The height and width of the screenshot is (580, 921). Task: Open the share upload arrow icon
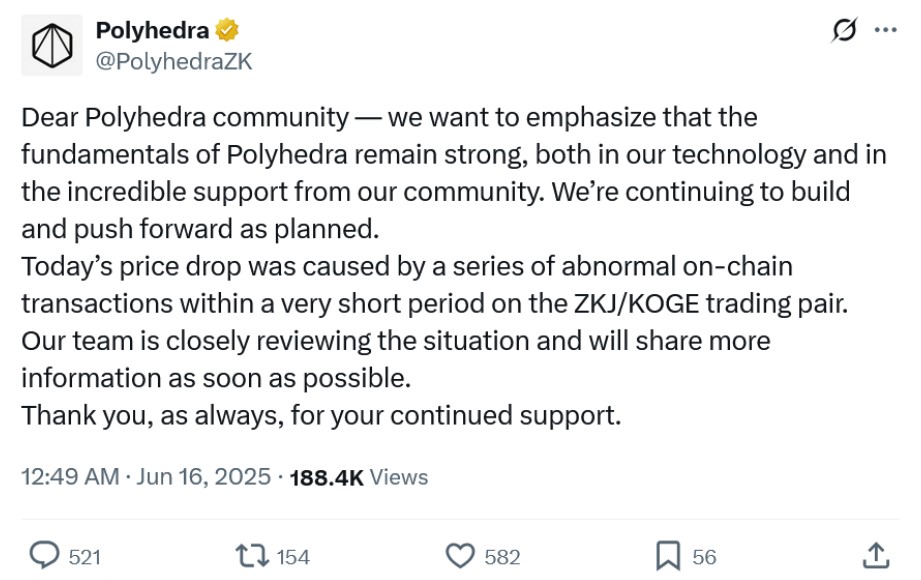(x=876, y=555)
